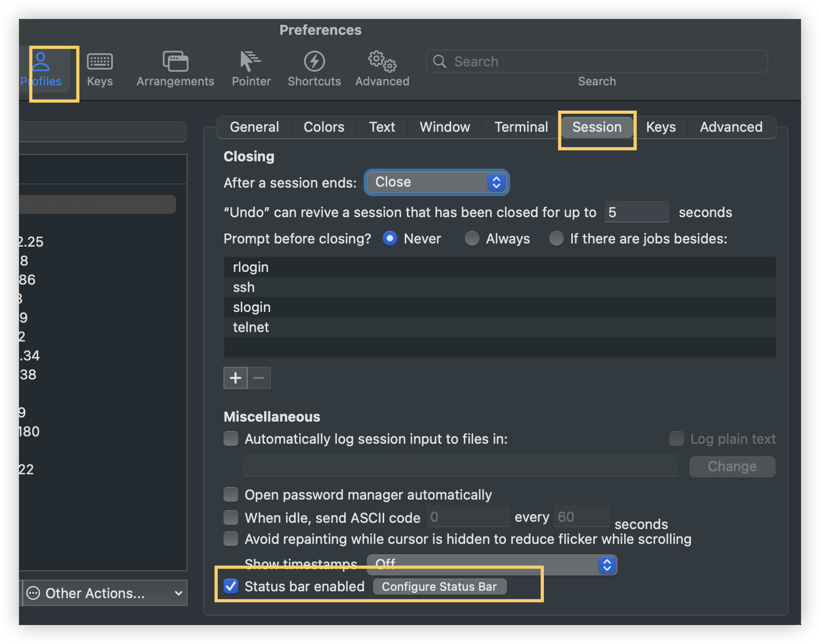Switch to the Colors tab
Screen dimensions: 820x644
tap(324, 127)
